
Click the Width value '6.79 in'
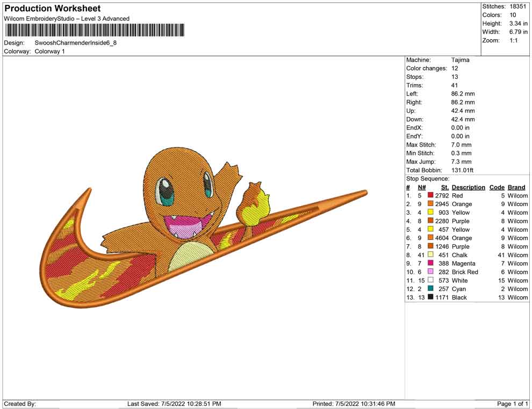(519, 32)
